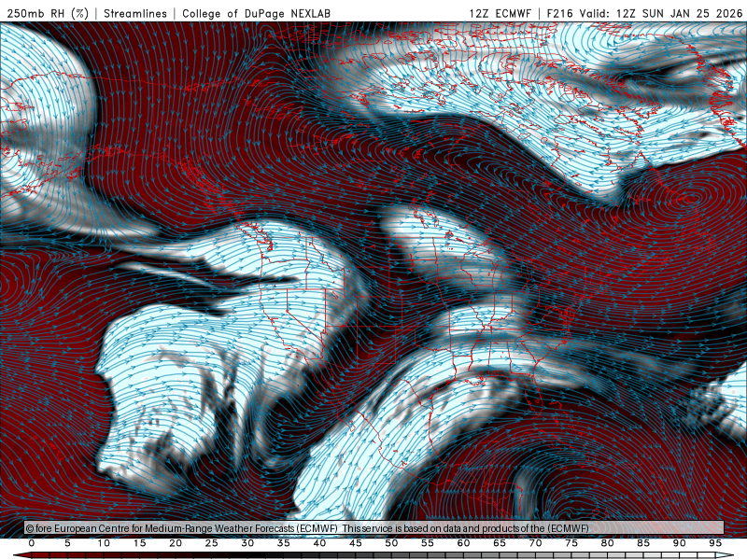The image size is (747, 560).
Task: Click legend value "5" on color scale
Action: [x=67, y=543]
